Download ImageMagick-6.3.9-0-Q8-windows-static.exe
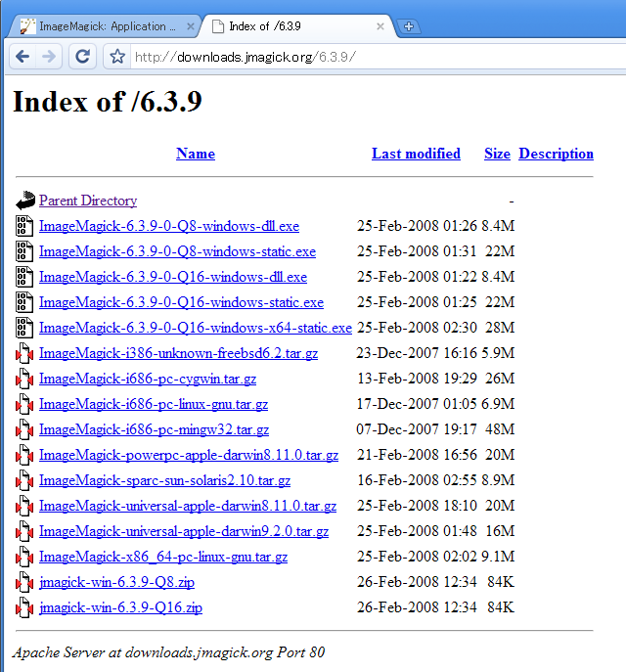626x672 pixels. pos(177,251)
